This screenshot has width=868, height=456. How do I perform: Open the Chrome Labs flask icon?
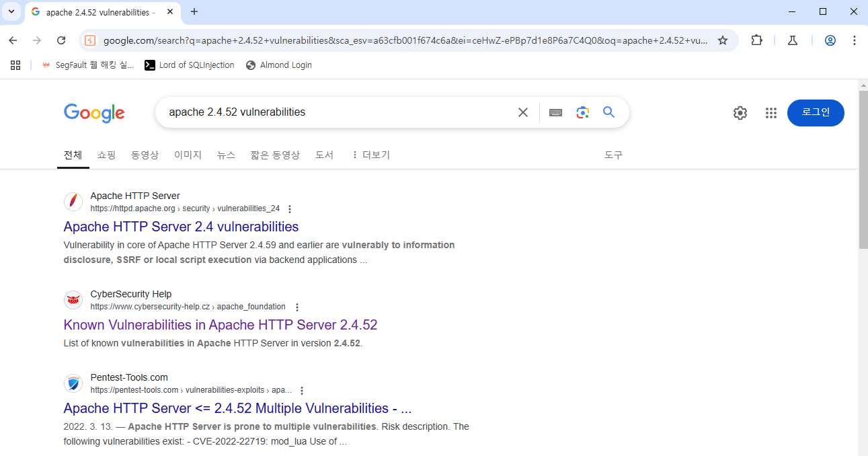pyautogui.click(x=793, y=40)
